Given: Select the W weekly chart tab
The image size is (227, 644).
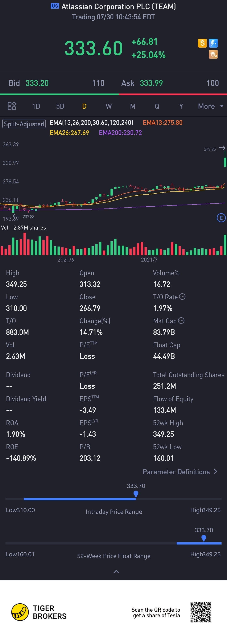Looking at the screenshot, I should [x=108, y=106].
